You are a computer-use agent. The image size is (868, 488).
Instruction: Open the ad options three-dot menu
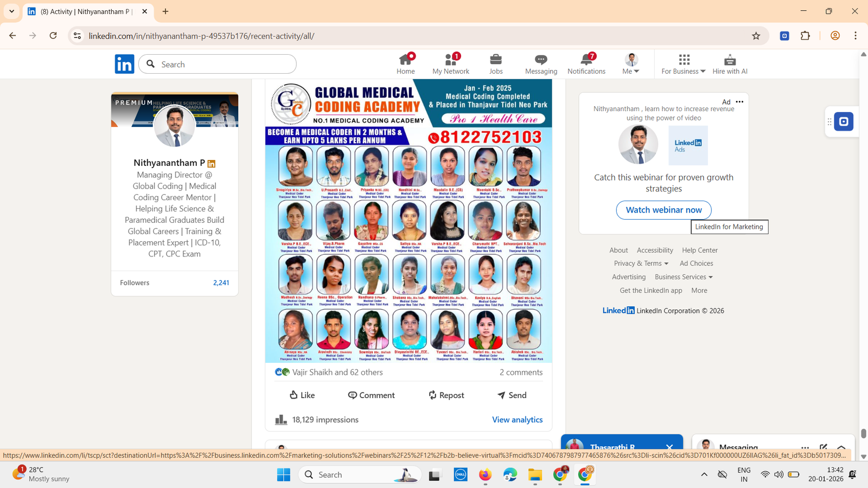pos(739,102)
